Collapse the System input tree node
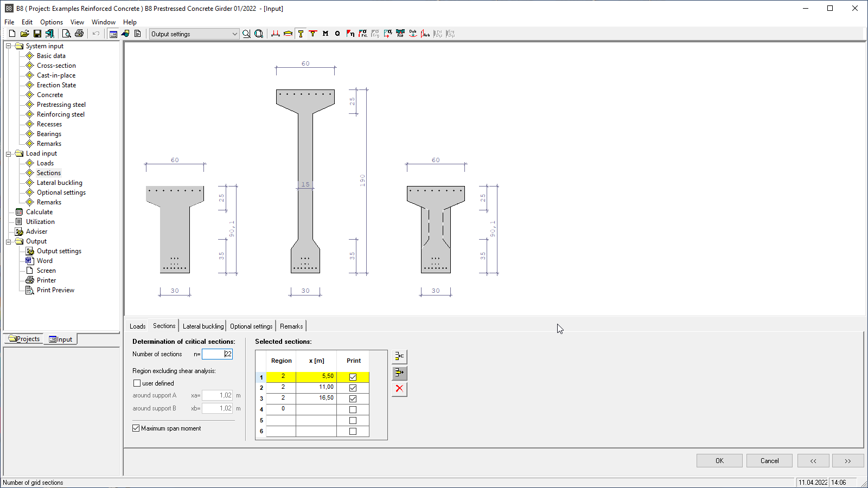The image size is (868, 488). click(9, 46)
